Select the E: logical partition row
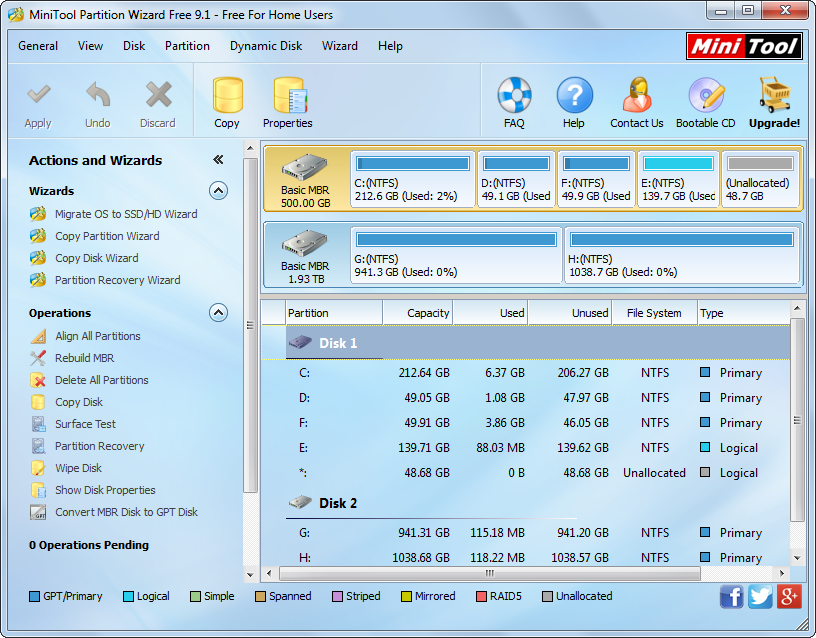816x638 pixels. click(x=526, y=448)
